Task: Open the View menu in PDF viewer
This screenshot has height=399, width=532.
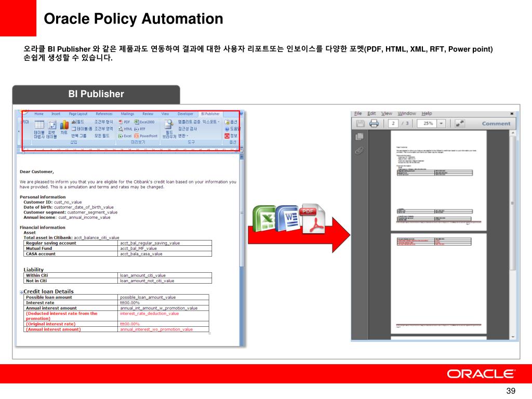Action: pos(387,114)
